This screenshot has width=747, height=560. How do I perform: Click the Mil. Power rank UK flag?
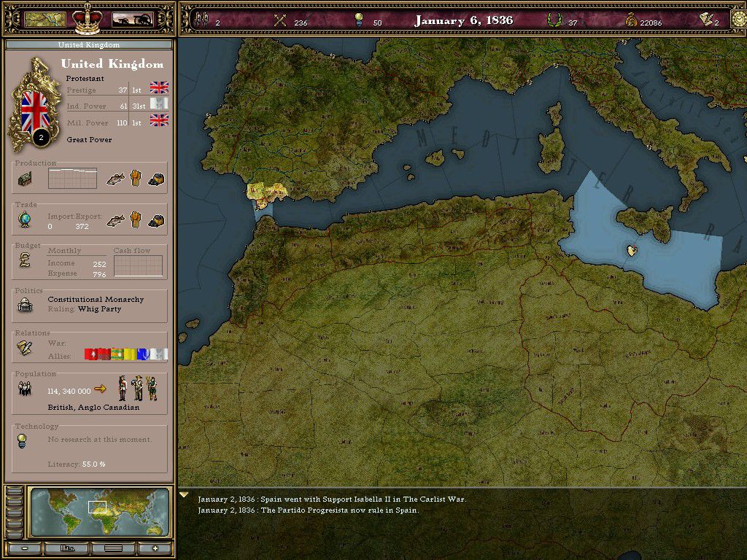pos(159,120)
